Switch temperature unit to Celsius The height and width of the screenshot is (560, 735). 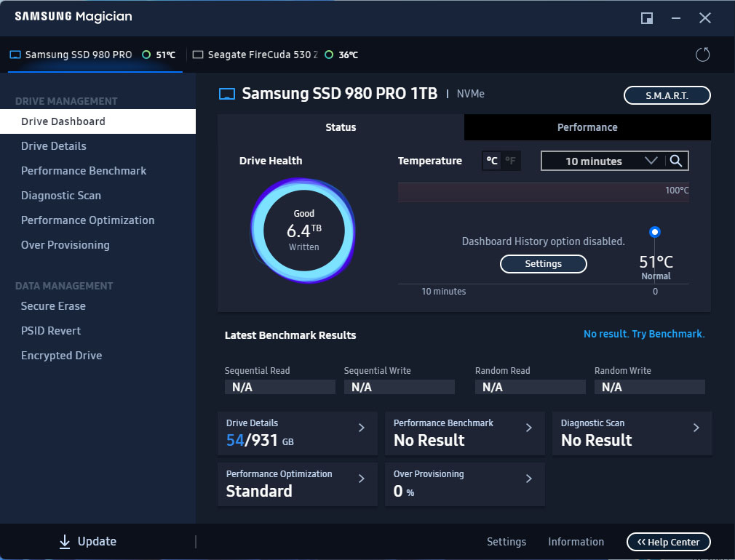coord(492,161)
